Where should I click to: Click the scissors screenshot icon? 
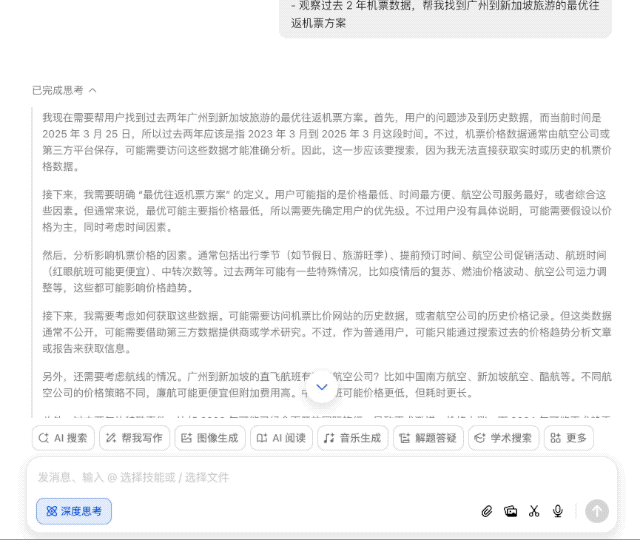[534, 511]
